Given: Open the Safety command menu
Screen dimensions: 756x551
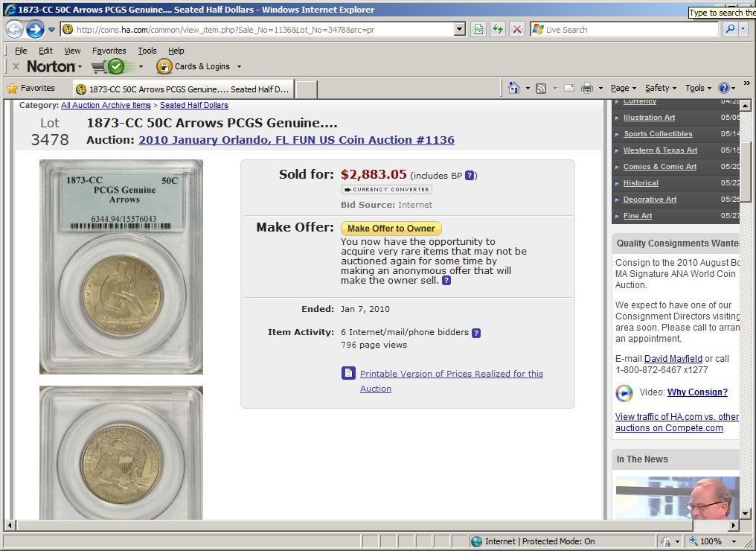Looking at the screenshot, I should tap(661, 89).
